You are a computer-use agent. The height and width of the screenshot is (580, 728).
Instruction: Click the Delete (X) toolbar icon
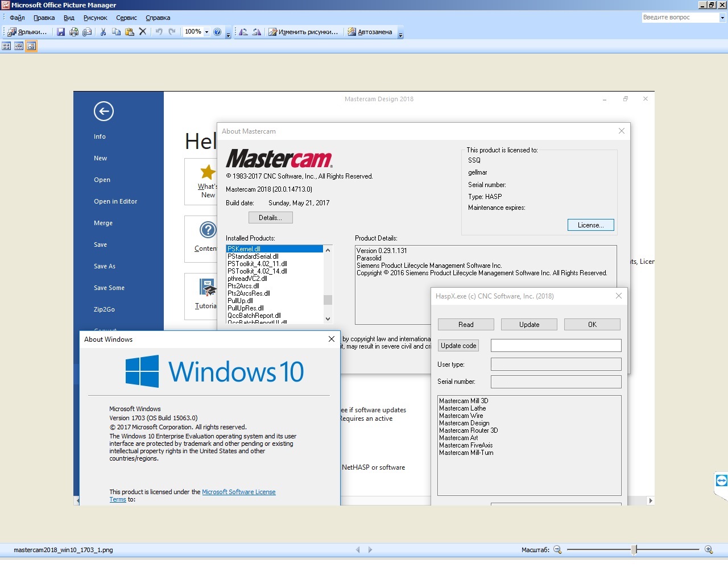tap(143, 32)
